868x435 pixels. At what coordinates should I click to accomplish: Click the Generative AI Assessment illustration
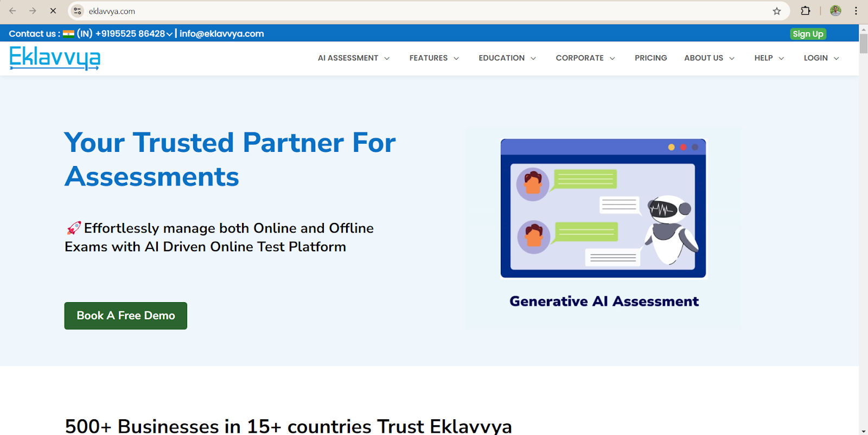coord(603,208)
